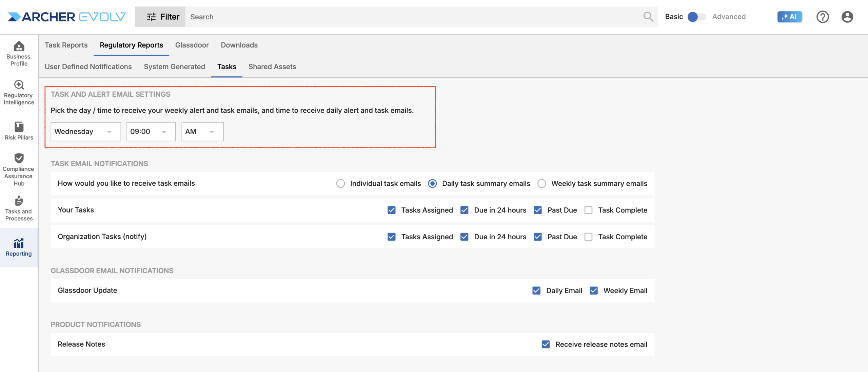
Task: Uncheck Receive release notes email
Action: pos(546,344)
